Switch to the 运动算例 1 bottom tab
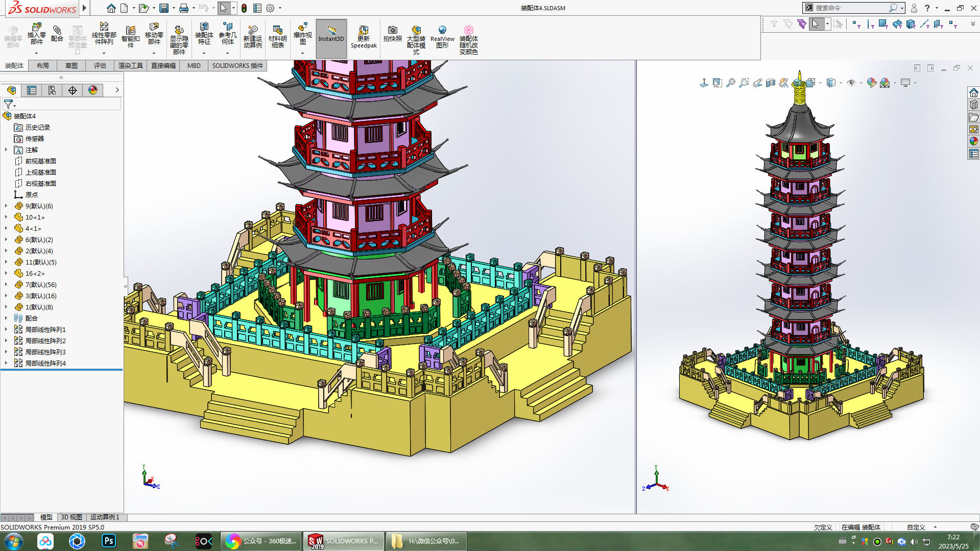 pos(105,517)
